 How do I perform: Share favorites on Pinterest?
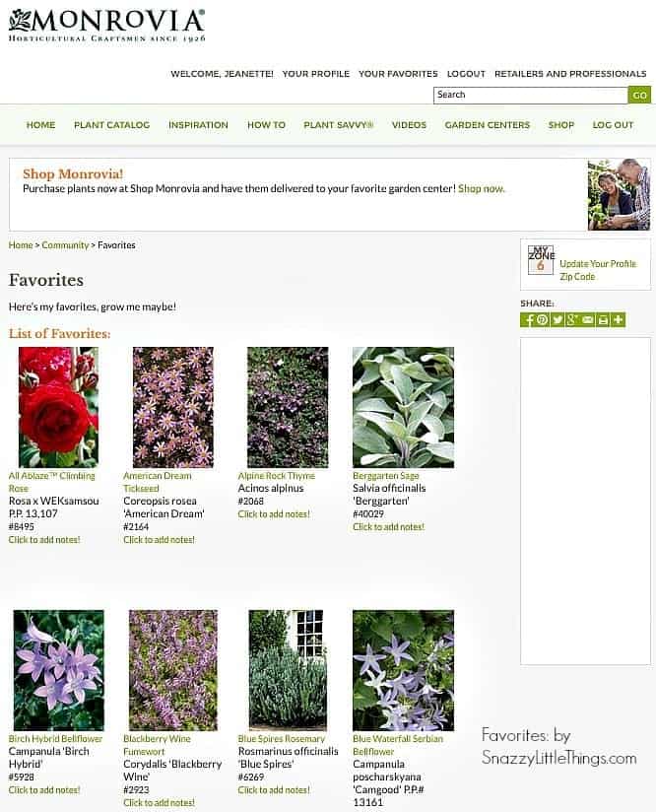click(x=542, y=319)
